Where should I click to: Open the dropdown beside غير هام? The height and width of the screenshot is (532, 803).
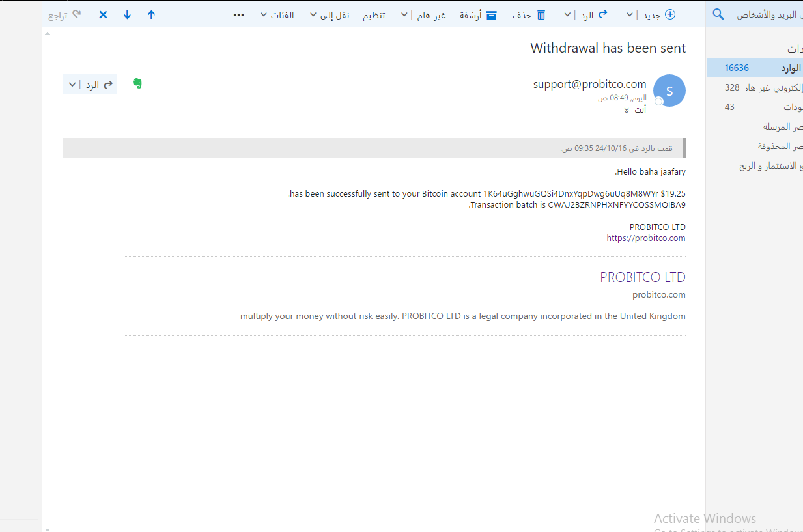pyautogui.click(x=404, y=14)
